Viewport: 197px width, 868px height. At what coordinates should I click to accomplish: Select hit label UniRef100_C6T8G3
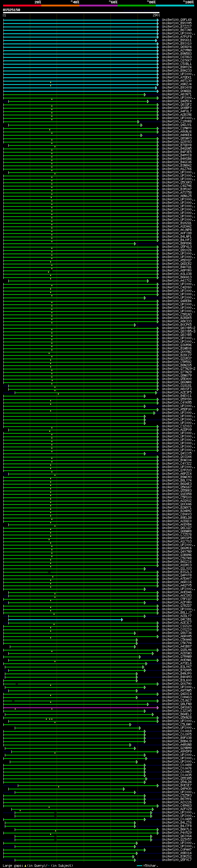177,57
